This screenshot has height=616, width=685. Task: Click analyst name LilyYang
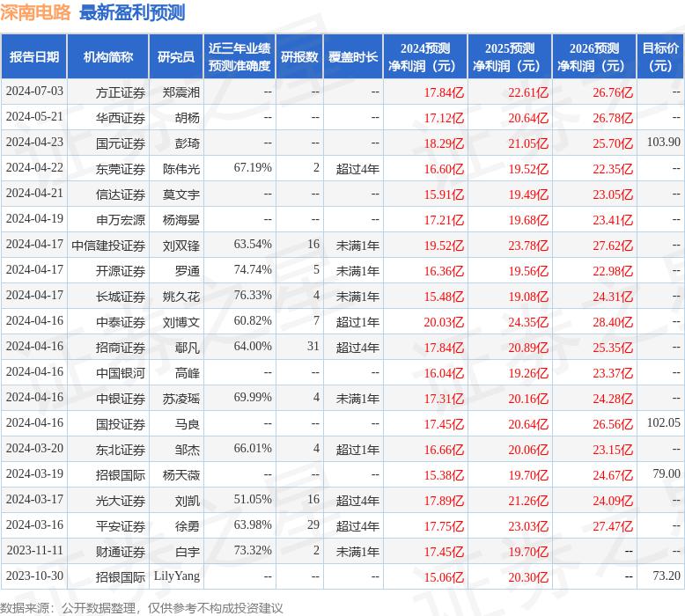click(177, 576)
